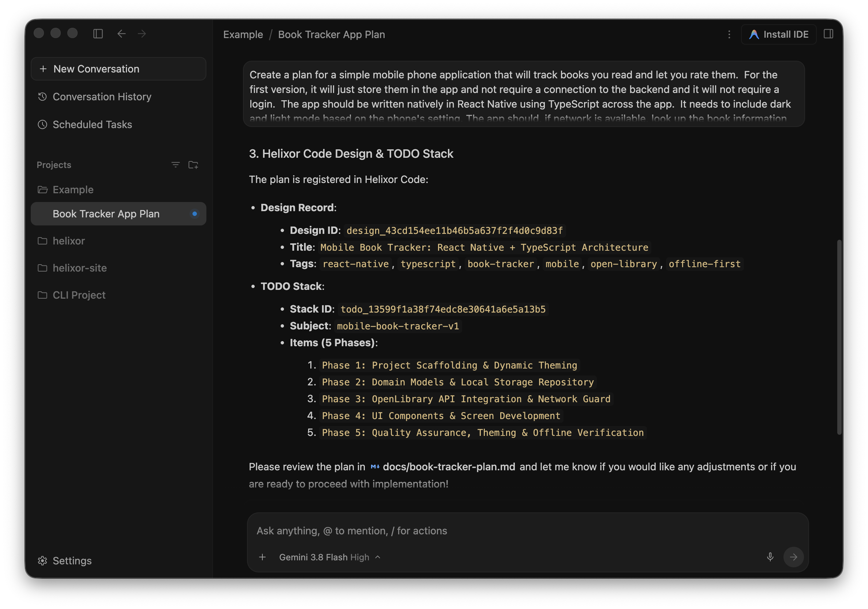Viewport: 868px width, 609px height.
Task: Collapse the Example project folder
Action: 118,189
